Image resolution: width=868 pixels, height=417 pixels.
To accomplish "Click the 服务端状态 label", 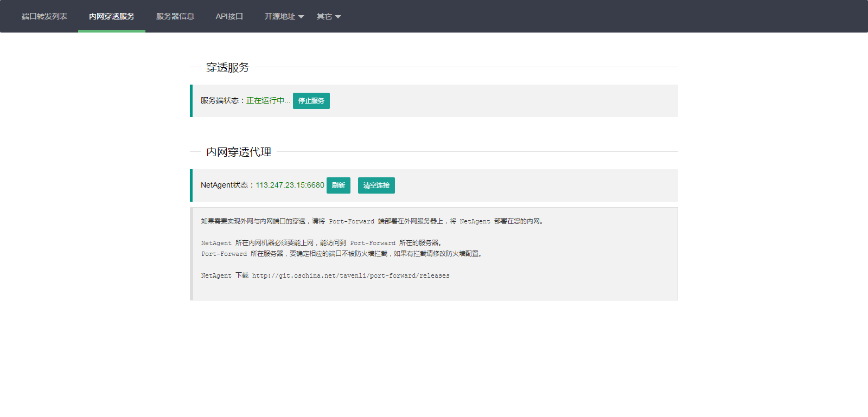I will (x=220, y=101).
